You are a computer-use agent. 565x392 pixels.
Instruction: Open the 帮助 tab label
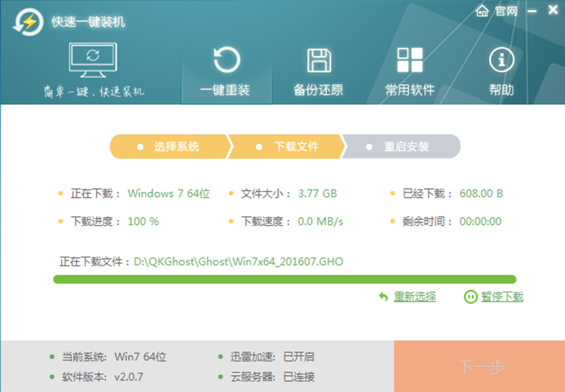(501, 90)
